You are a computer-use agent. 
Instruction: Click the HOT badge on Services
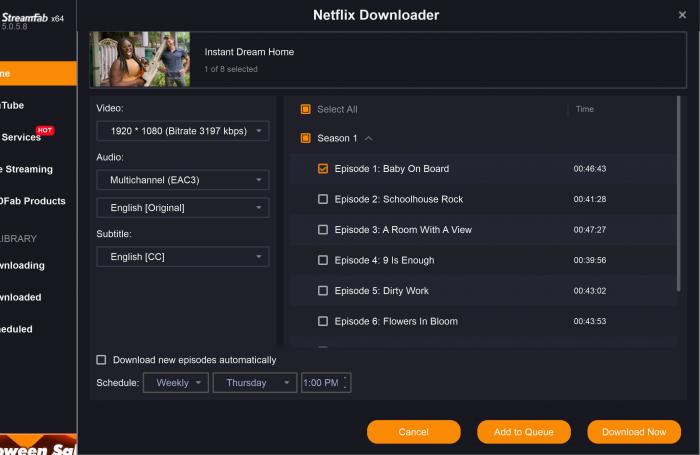(x=45, y=130)
